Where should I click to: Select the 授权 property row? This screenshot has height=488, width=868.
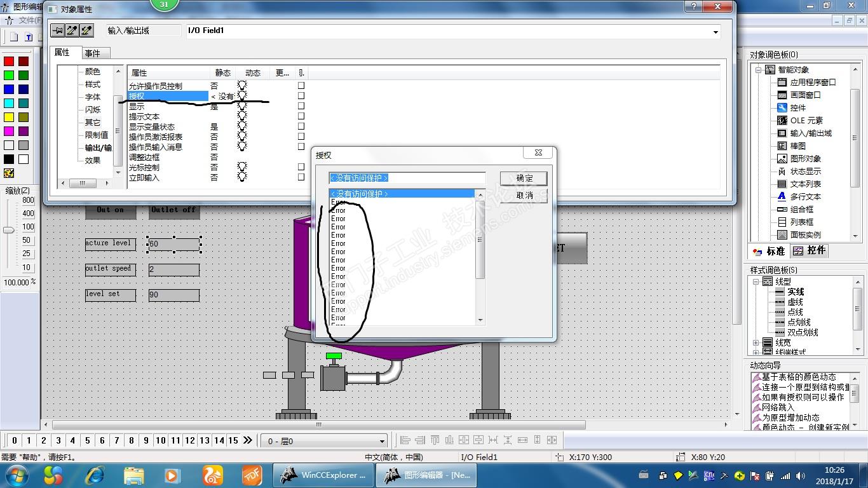168,96
